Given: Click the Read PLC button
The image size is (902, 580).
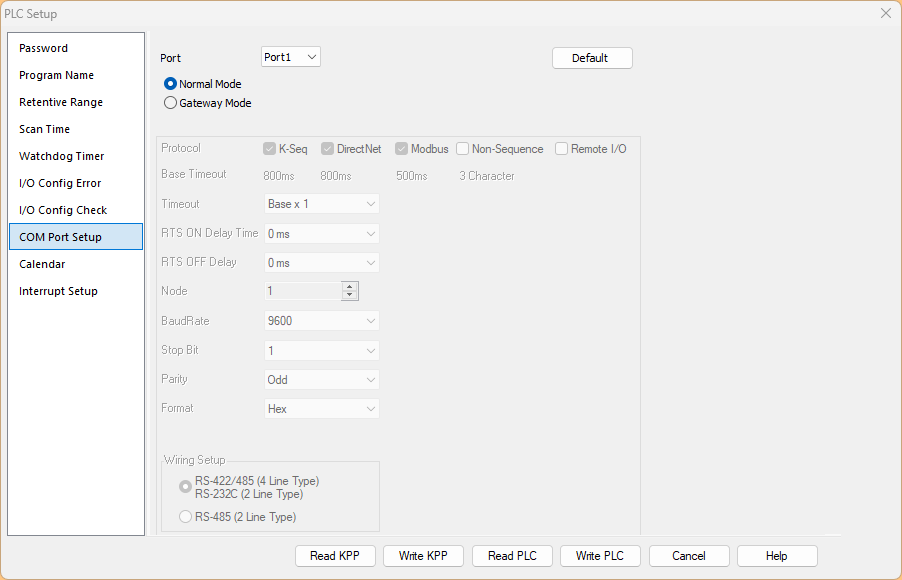Looking at the screenshot, I should click(x=512, y=556).
